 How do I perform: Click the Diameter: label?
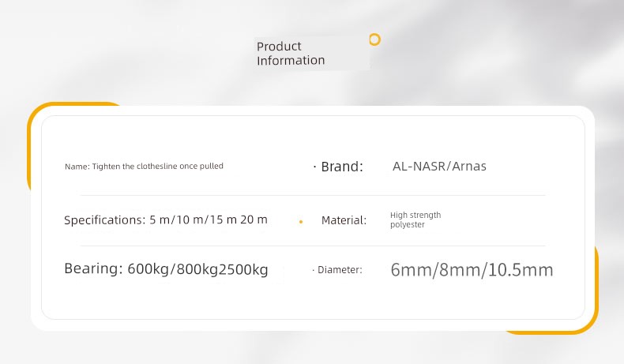point(340,270)
